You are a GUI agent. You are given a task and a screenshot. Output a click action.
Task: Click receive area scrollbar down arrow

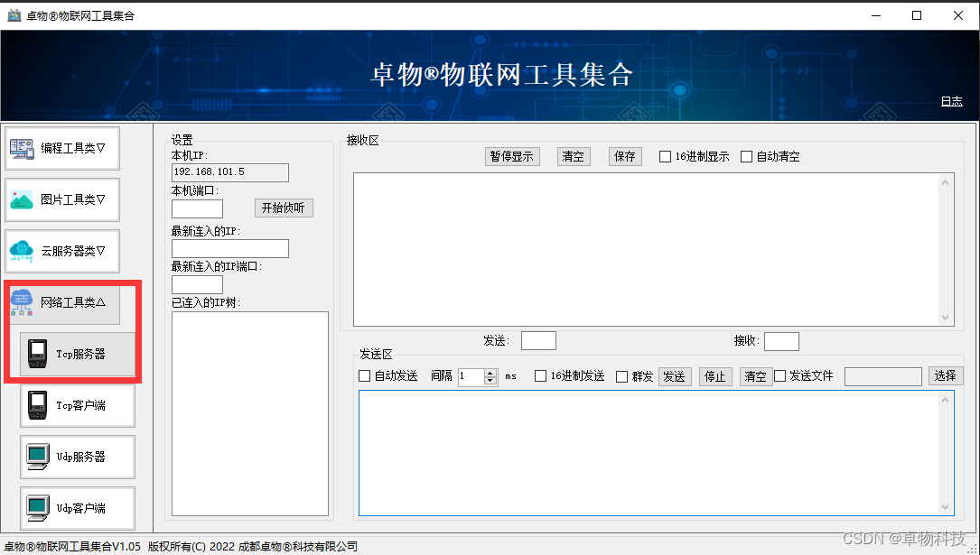[x=945, y=318]
